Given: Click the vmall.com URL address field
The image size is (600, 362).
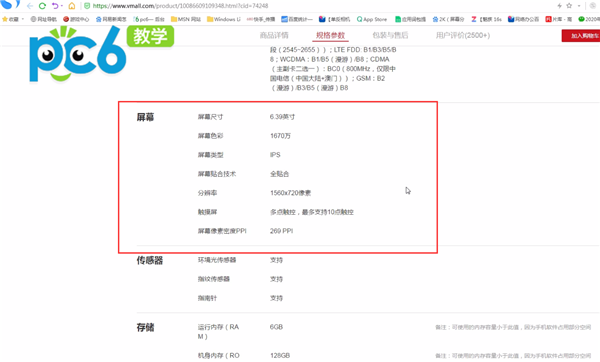Looking at the screenshot, I should point(180,6).
